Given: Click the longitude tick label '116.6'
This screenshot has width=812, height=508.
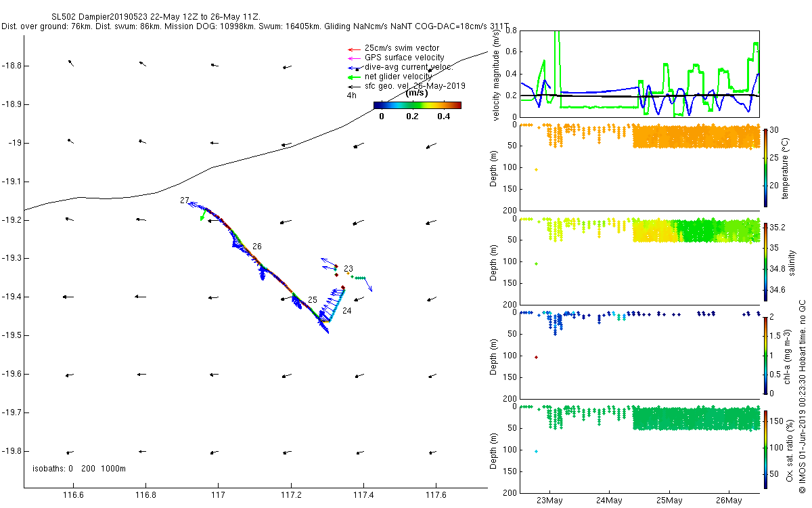Looking at the screenshot, I should point(74,495).
